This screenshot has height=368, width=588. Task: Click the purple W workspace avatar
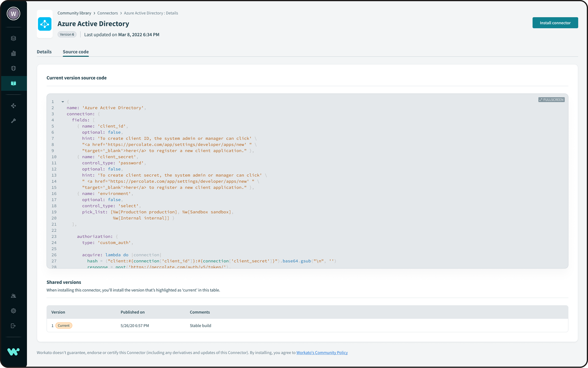click(x=13, y=13)
